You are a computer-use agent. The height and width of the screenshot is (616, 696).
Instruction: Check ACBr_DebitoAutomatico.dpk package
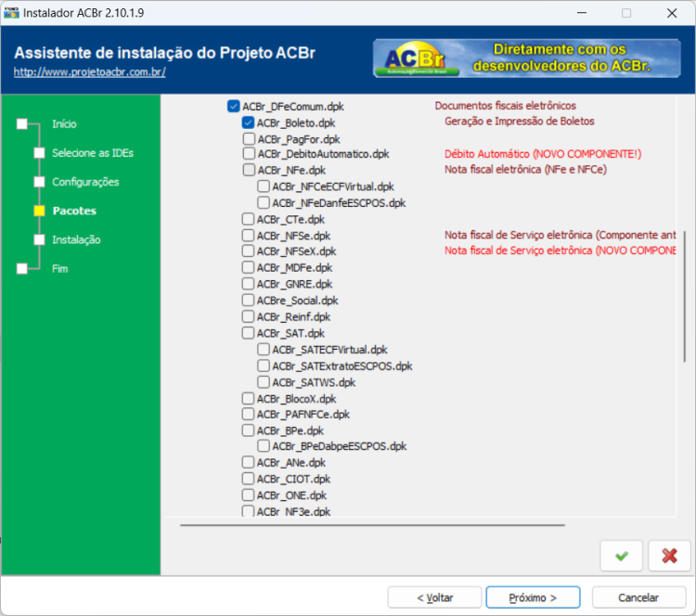pos(249,154)
